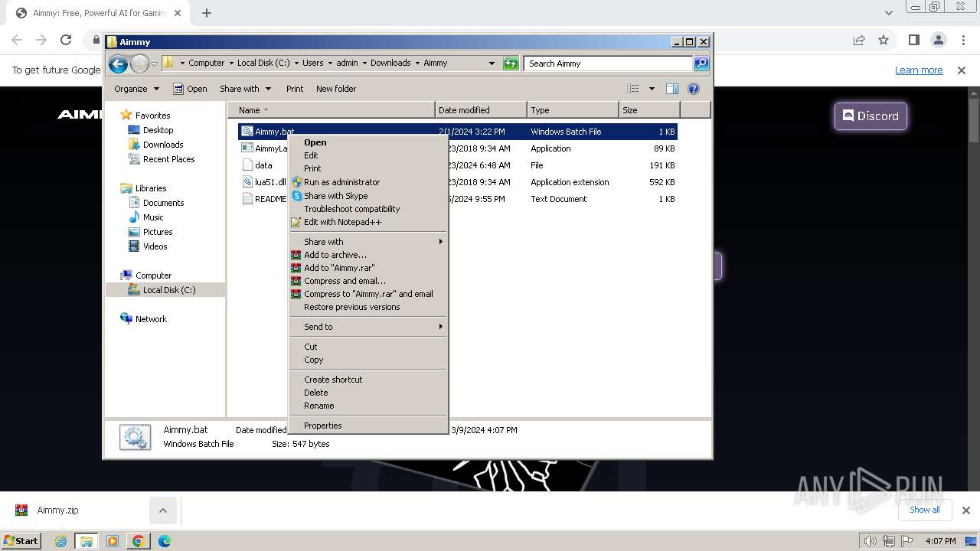Open the Organize dropdown menu

pos(136,89)
